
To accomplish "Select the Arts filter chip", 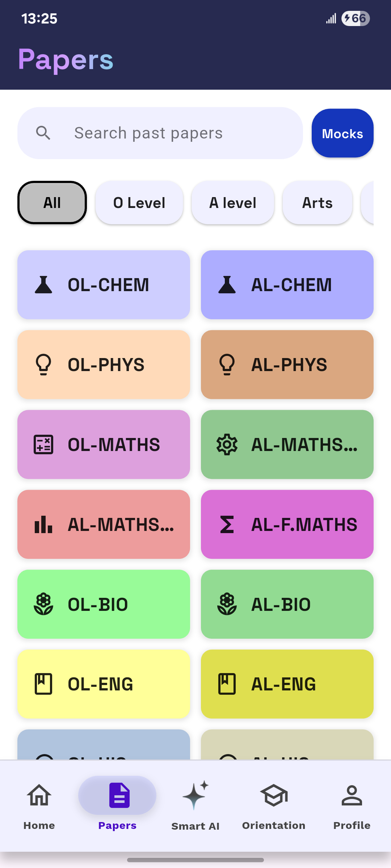I will [x=317, y=203].
